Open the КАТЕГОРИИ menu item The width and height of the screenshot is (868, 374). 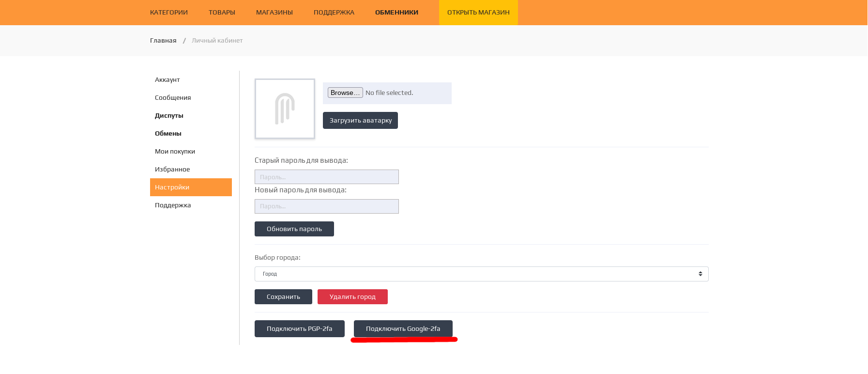click(169, 12)
